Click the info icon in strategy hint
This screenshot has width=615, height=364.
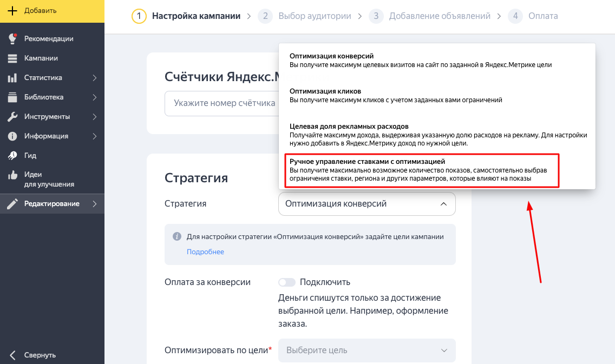[177, 237]
